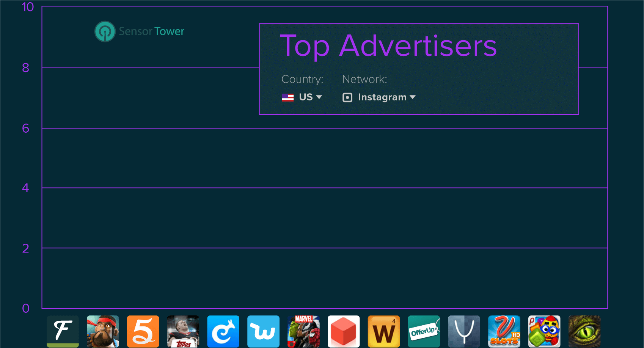Click the dark F script app icon
Screen dimensions: 644x348
pos(63,331)
